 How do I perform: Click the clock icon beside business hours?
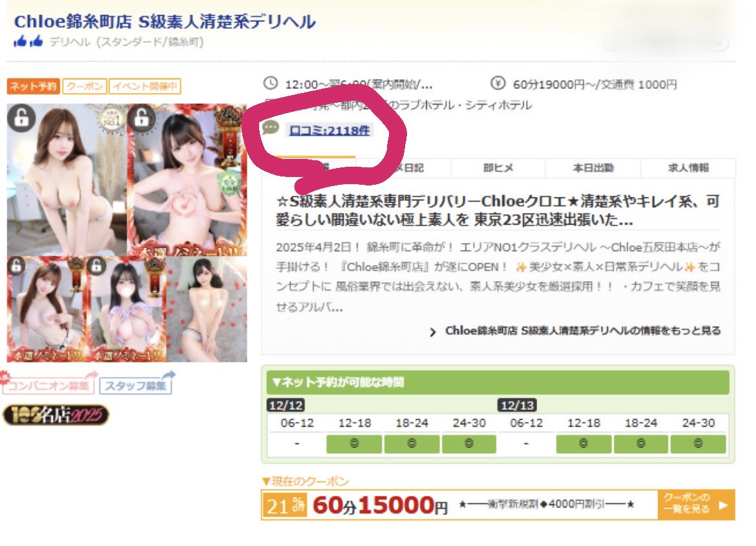tap(271, 83)
